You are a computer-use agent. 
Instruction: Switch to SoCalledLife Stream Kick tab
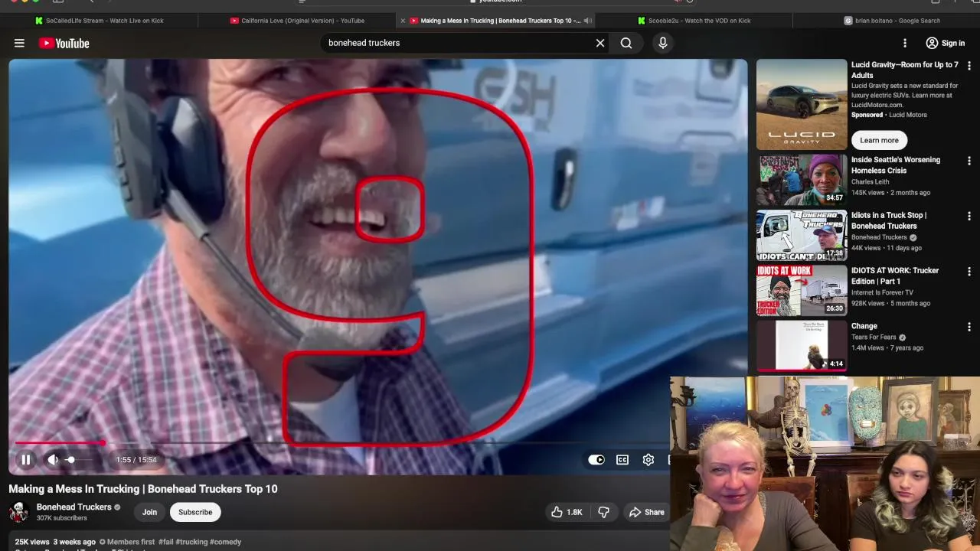click(100, 21)
